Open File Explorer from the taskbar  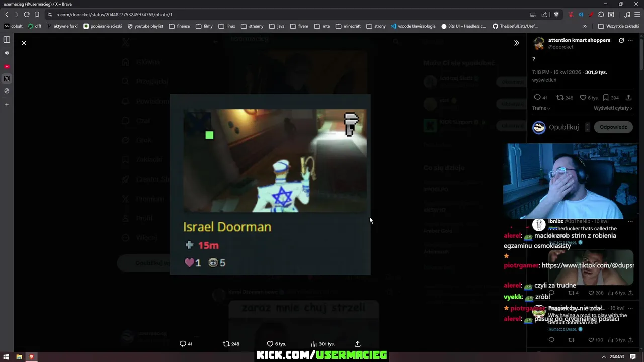[x=19, y=357]
